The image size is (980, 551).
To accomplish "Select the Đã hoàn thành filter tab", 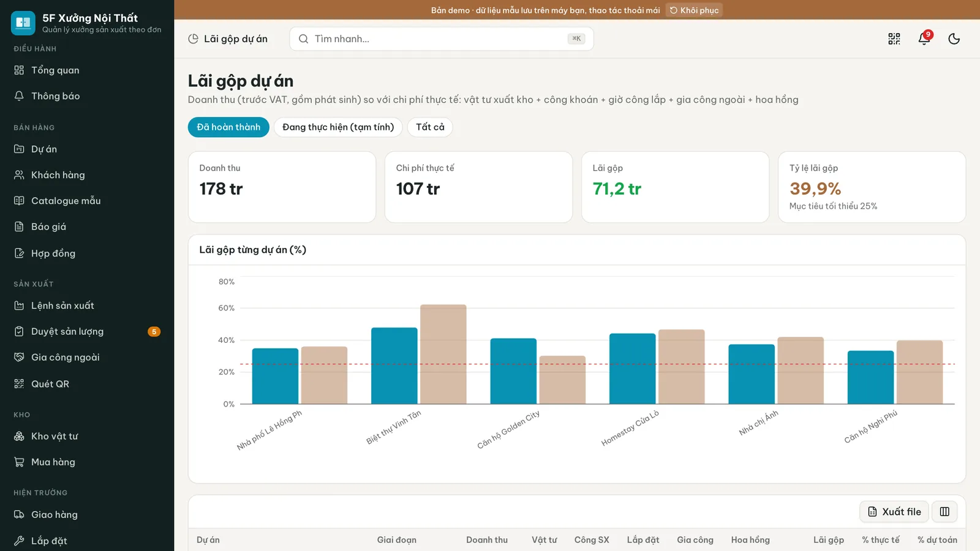I will 228,127.
